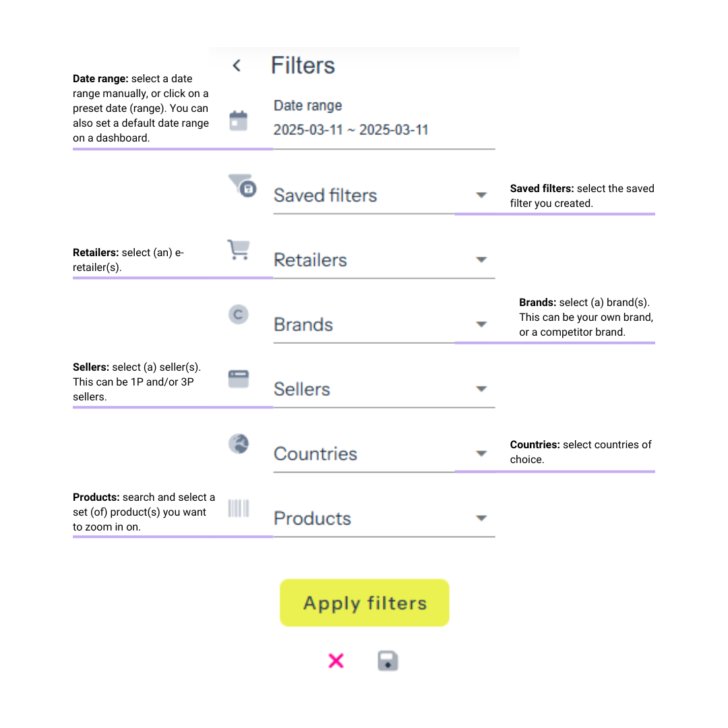Save current filters with the disk icon
This screenshot has height=728, width=728.
(388, 661)
